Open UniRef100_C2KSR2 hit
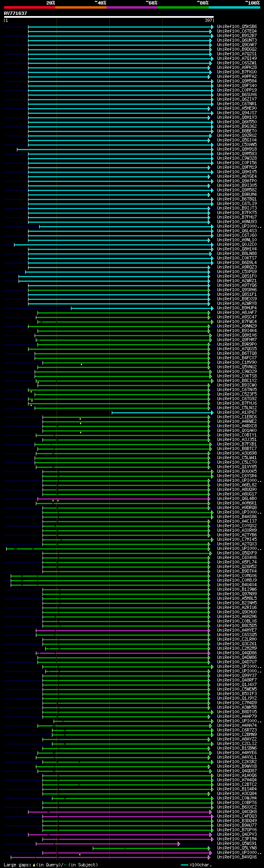 click(x=237, y=762)
